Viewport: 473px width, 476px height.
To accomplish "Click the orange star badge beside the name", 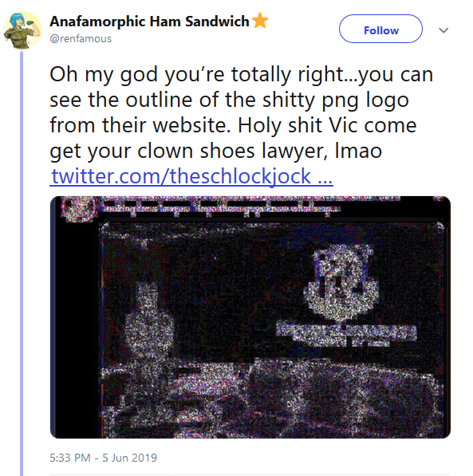I will pos(260,21).
